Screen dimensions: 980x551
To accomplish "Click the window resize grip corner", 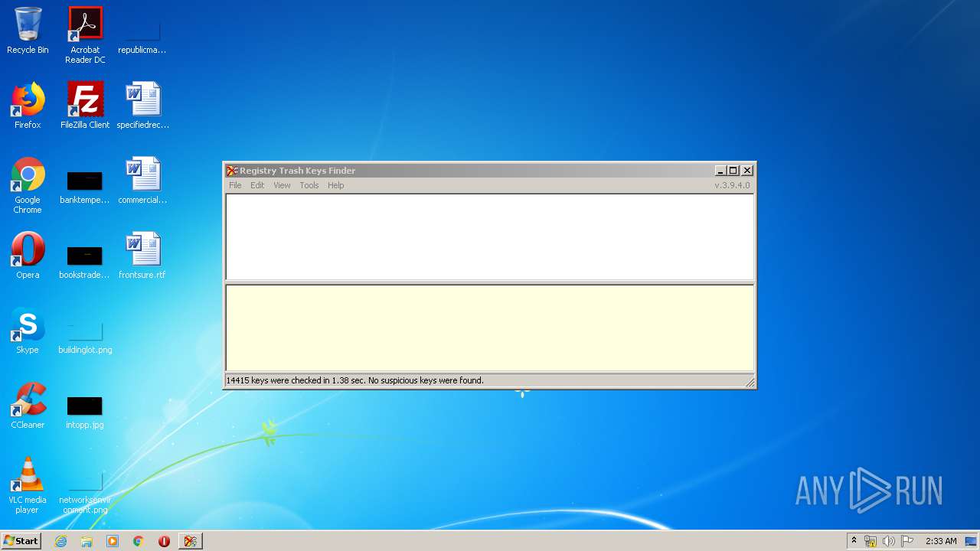I will tap(750, 383).
